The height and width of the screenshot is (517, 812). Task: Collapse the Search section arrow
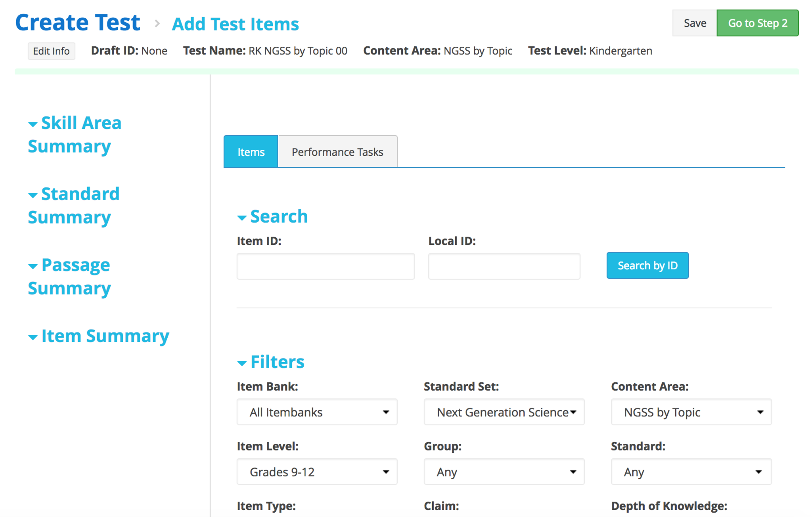point(241,218)
